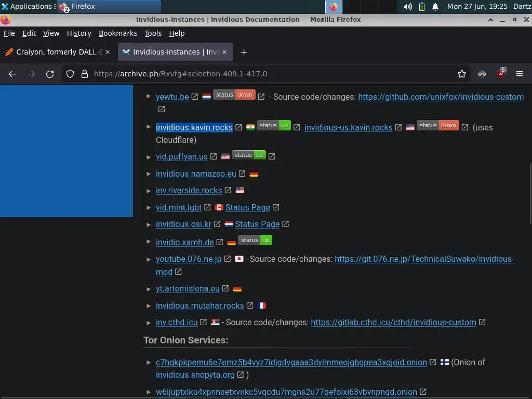Open the volume control in the system panel
Image resolution: width=532 pixels, height=399 pixels.
408,6
